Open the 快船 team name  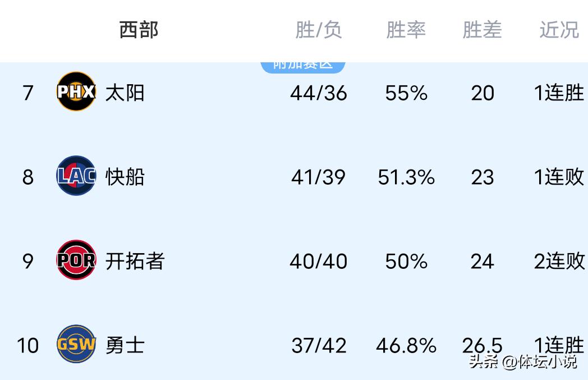125,177
